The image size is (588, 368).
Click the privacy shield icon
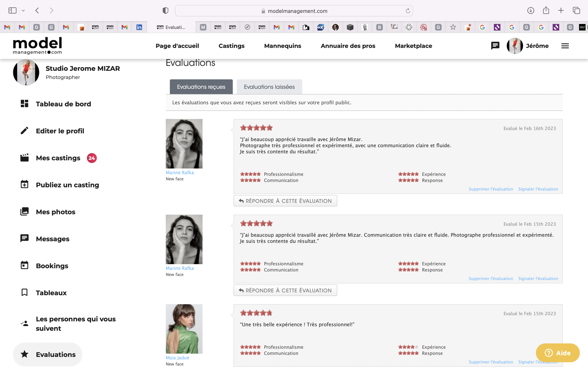point(165,11)
